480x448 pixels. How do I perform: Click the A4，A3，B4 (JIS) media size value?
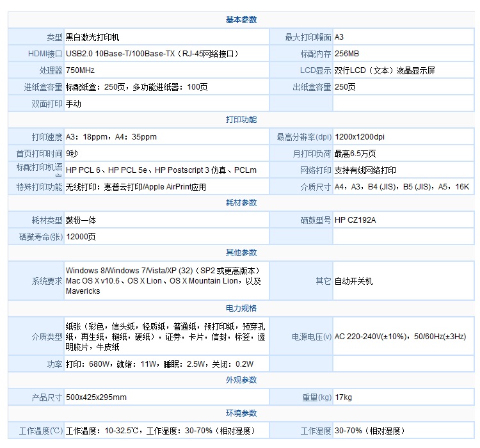(x=402, y=187)
